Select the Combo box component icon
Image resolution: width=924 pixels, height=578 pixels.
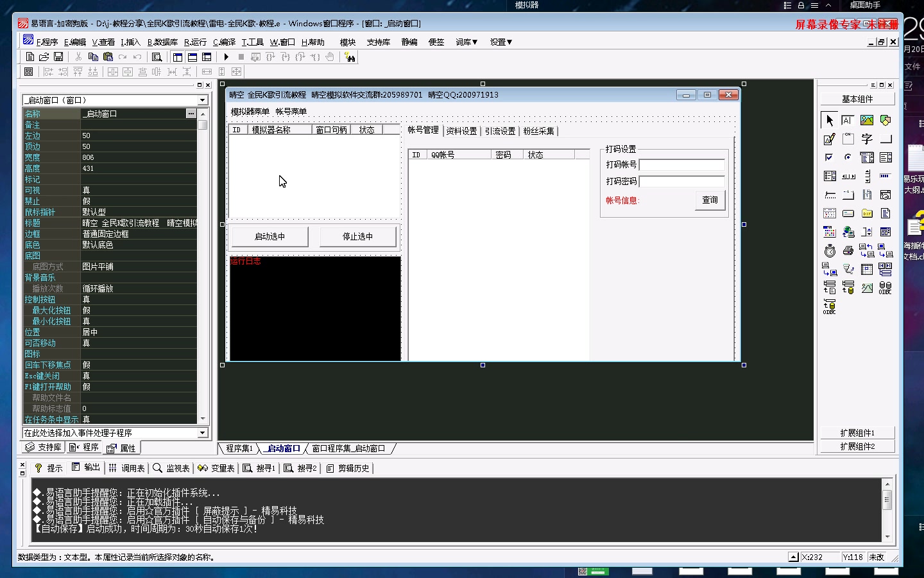click(x=867, y=157)
